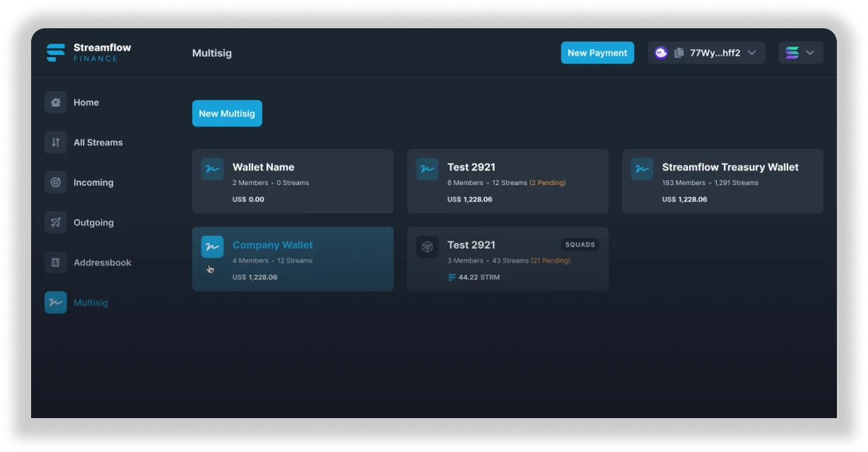The height and width of the screenshot is (452, 868).
Task: Click "12 Streams" on Company Wallet card
Action: tap(295, 261)
